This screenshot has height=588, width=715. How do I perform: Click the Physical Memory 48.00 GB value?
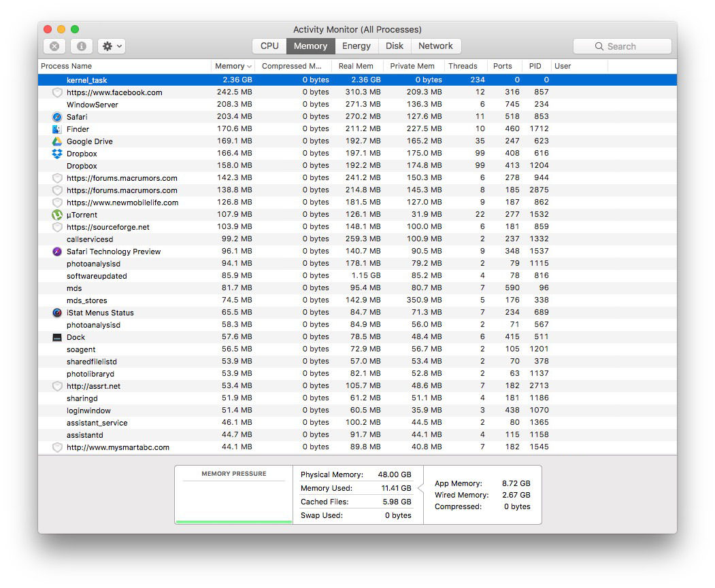(x=395, y=474)
